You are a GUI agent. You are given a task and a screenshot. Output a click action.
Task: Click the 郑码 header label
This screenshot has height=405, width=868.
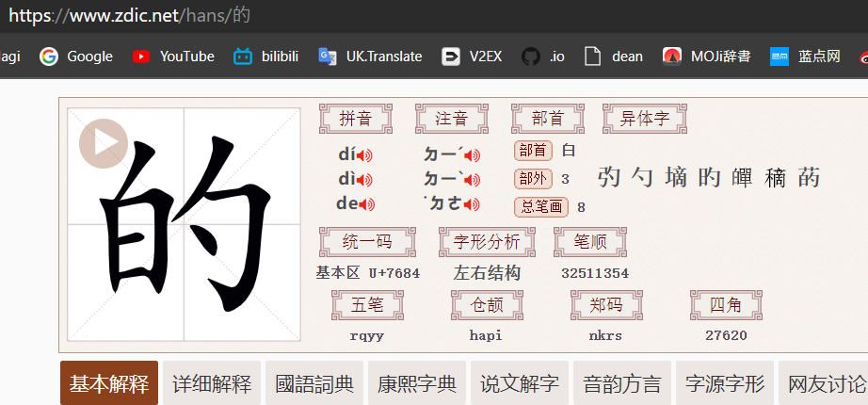[606, 305]
